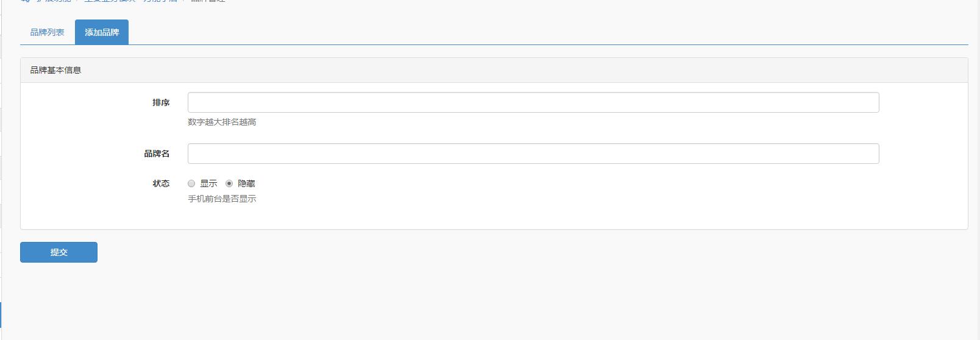Submit the form with 提交 button
Image resolution: width=980 pixels, height=340 pixels.
[x=59, y=252]
